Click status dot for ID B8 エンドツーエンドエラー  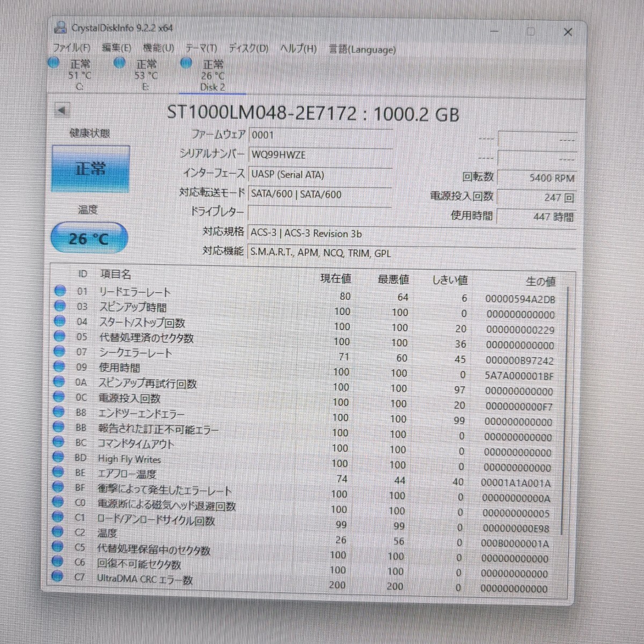pyautogui.click(x=59, y=412)
